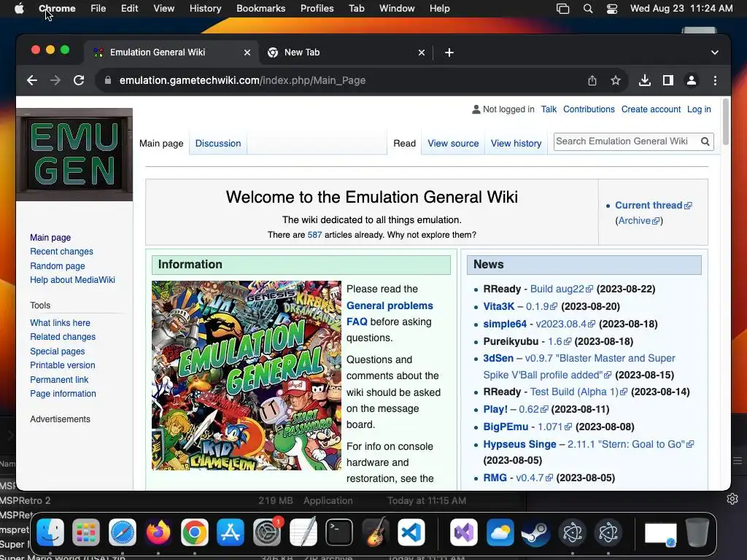Open Visual Studio Code from the Dock

411,532
